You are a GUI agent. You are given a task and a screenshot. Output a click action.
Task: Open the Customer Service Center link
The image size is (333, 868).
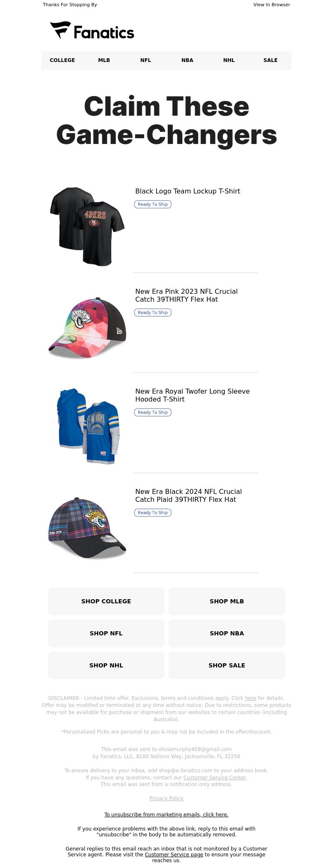point(215,778)
